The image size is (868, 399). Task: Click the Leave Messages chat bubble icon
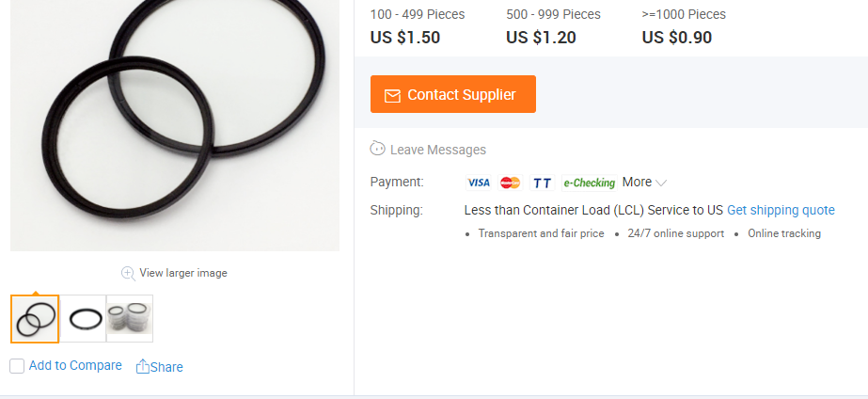point(377,149)
